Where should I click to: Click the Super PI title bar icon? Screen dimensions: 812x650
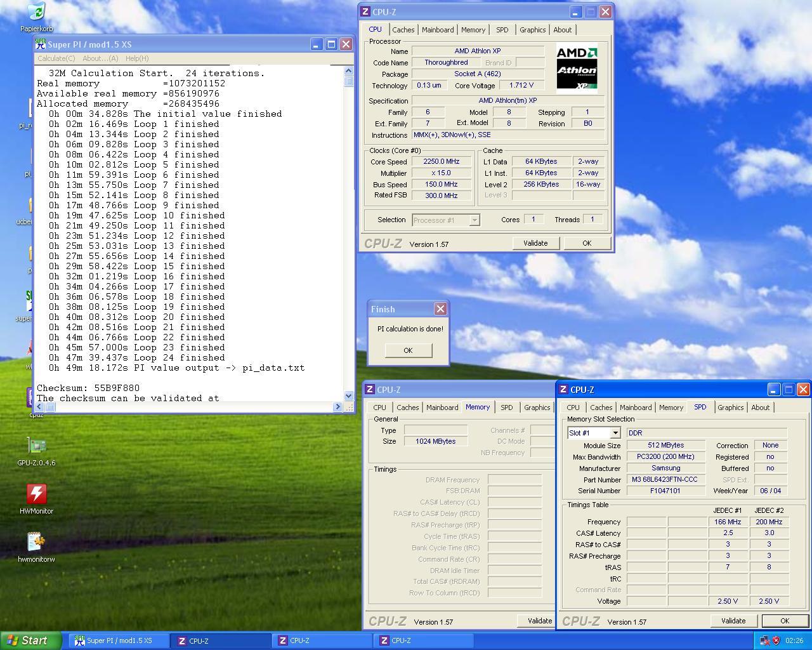click(x=41, y=44)
